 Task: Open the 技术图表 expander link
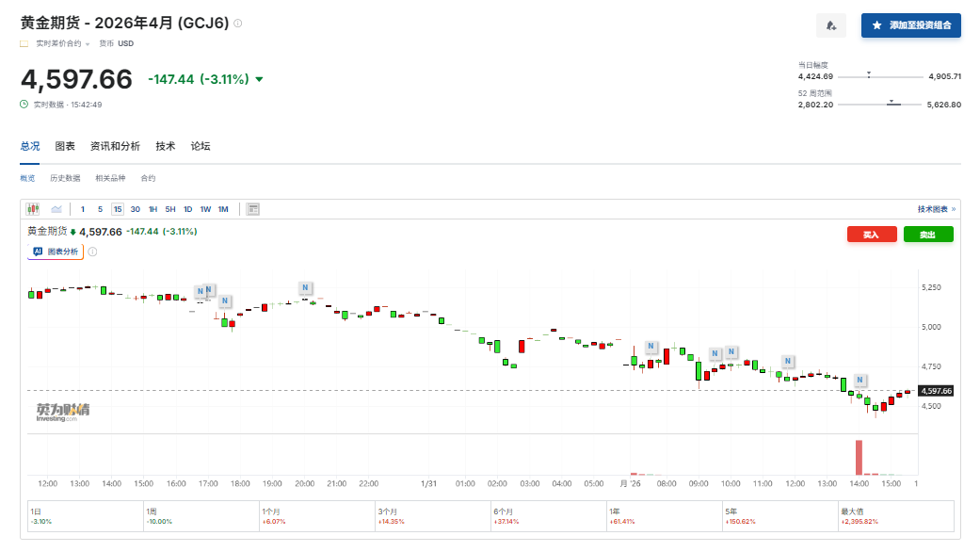point(936,209)
